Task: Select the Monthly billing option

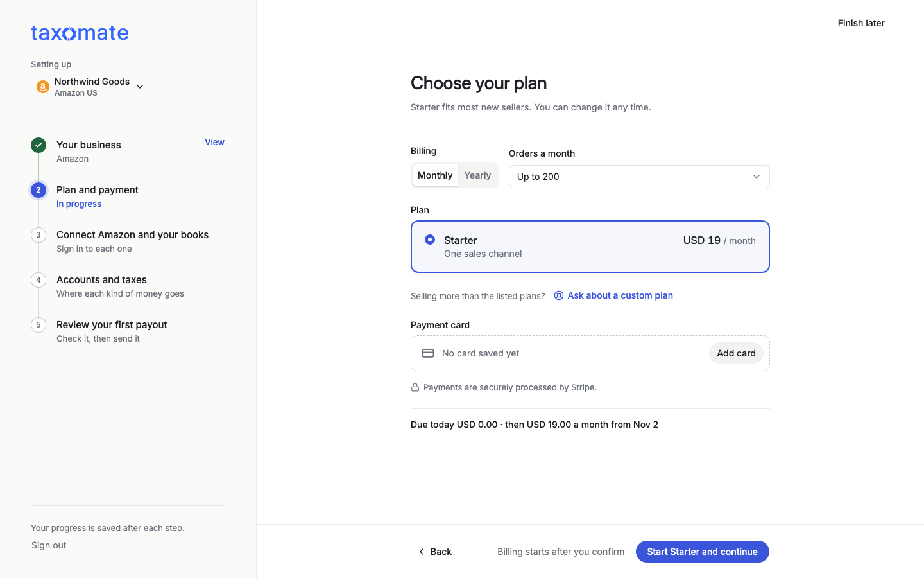Action: (435, 175)
